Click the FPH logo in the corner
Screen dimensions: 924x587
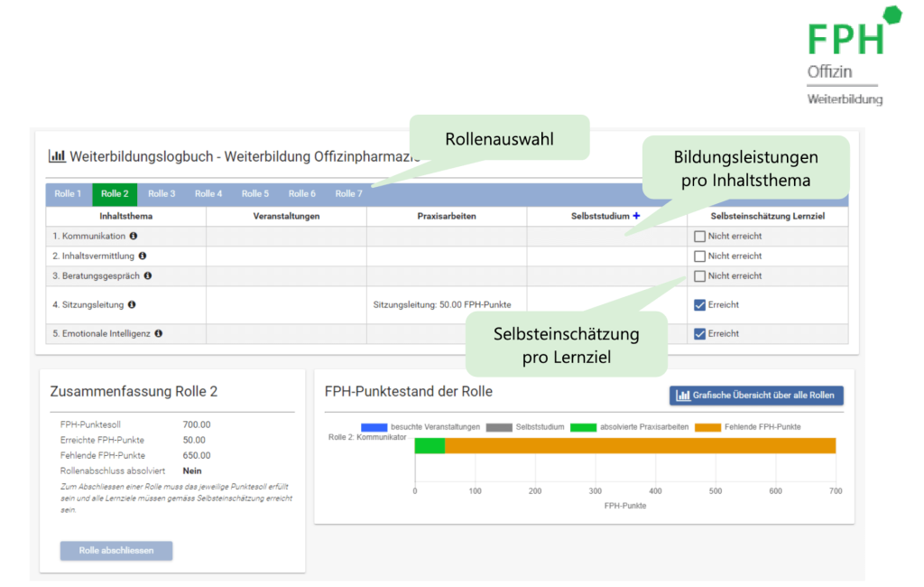pyautogui.click(x=846, y=38)
